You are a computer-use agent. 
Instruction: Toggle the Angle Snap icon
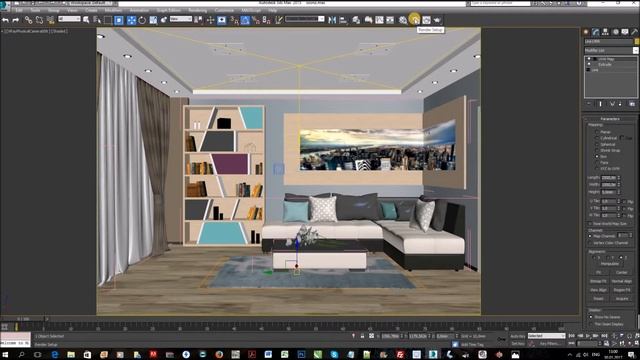click(x=245, y=20)
